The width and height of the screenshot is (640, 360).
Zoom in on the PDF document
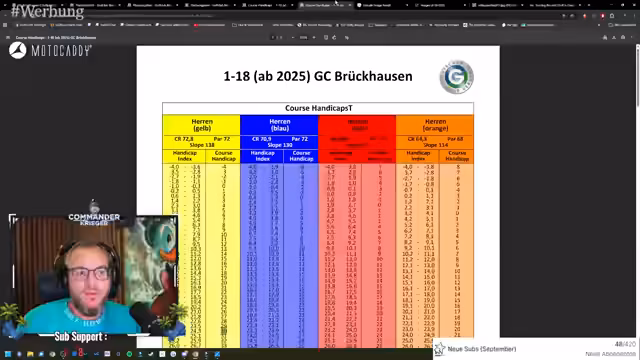coord(314,38)
